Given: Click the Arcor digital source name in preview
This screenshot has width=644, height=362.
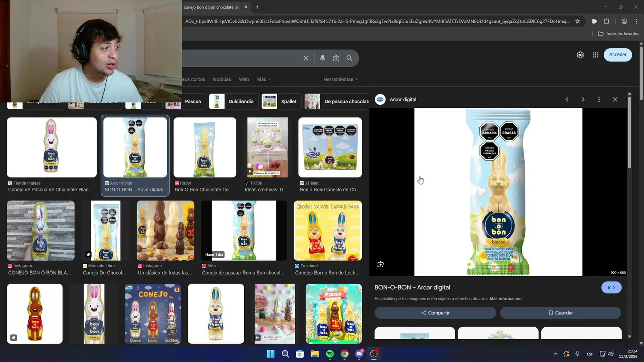Looking at the screenshot, I should click(x=403, y=99).
